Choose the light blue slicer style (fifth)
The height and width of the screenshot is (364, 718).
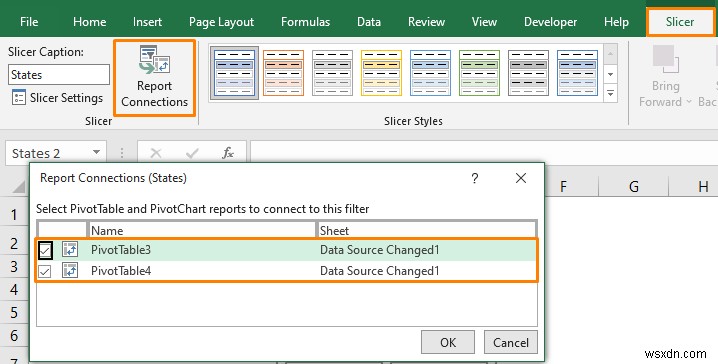(430, 73)
